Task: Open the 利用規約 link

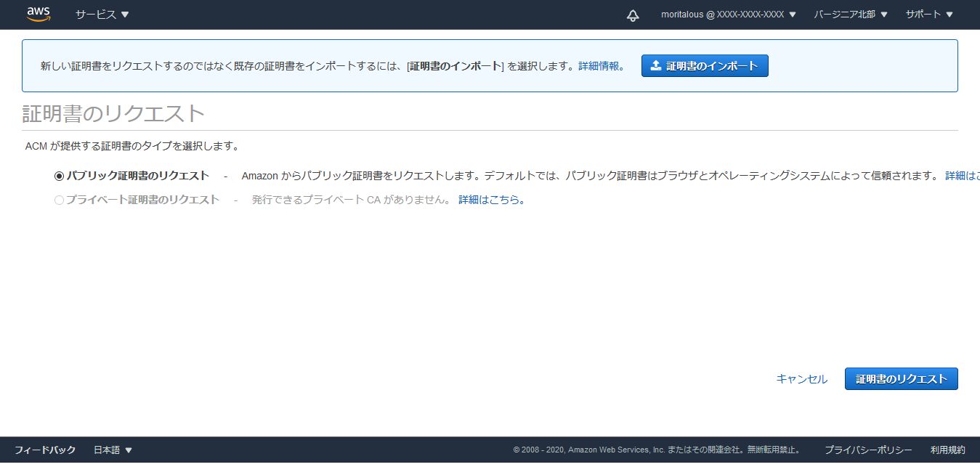Action: (x=947, y=450)
